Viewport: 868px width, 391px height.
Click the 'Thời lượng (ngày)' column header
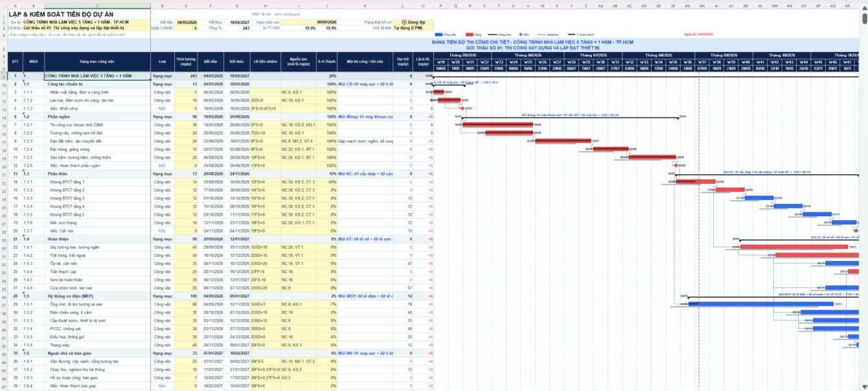tap(186, 61)
